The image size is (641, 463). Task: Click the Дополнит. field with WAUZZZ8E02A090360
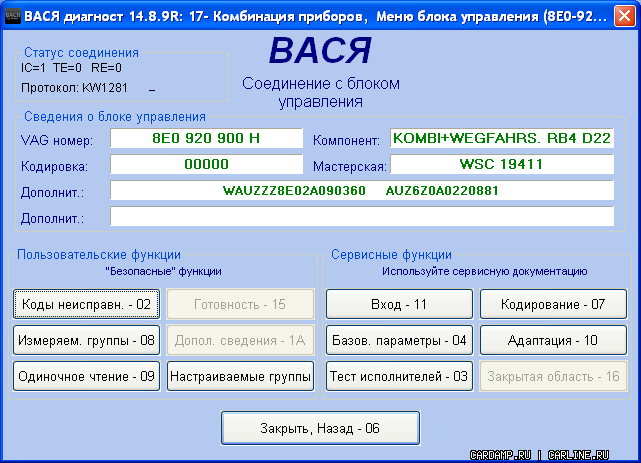pyautogui.click(x=362, y=190)
